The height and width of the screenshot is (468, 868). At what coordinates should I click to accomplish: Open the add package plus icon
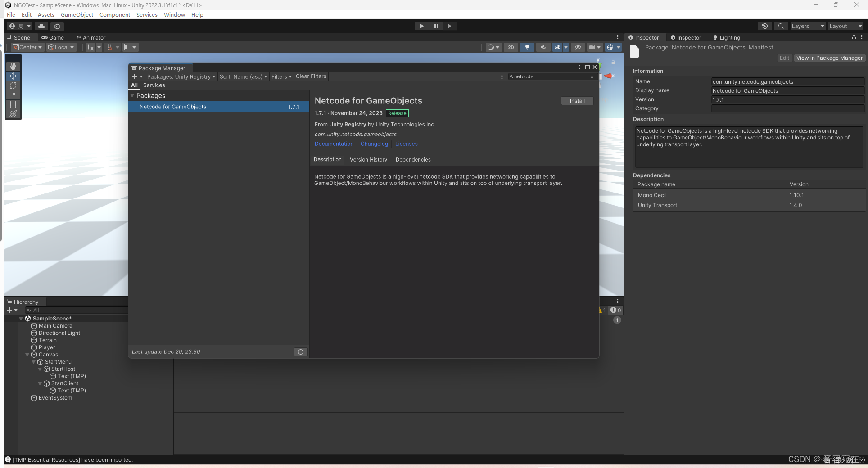pyautogui.click(x=135, y=76)
